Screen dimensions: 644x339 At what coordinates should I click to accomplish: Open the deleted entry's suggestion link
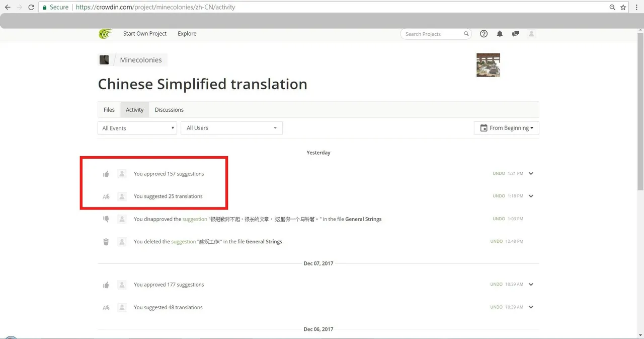coord(184,242)
